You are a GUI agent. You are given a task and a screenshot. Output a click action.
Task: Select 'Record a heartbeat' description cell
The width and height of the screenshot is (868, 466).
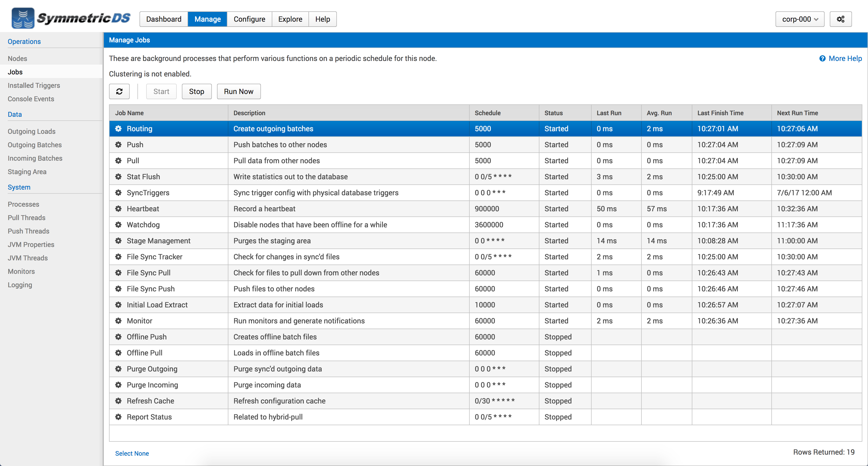tap(348, 208)
